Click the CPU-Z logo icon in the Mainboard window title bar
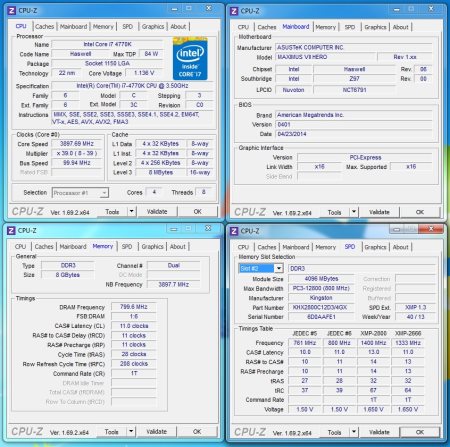The image size is (450, 447). pyautogui.click(x=234, y=11)
